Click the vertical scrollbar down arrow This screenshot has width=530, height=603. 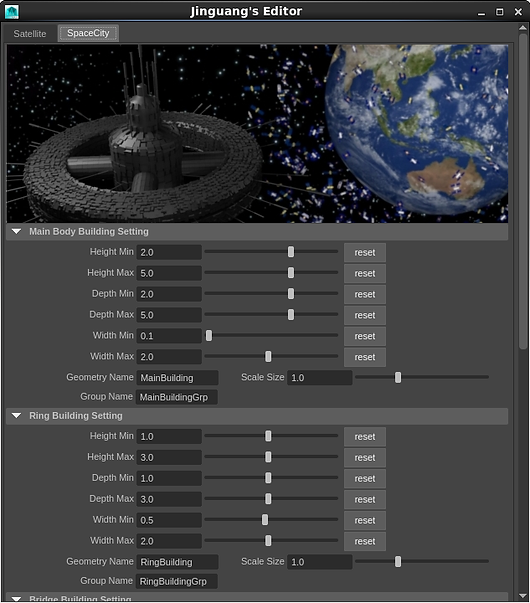point(523,596)
